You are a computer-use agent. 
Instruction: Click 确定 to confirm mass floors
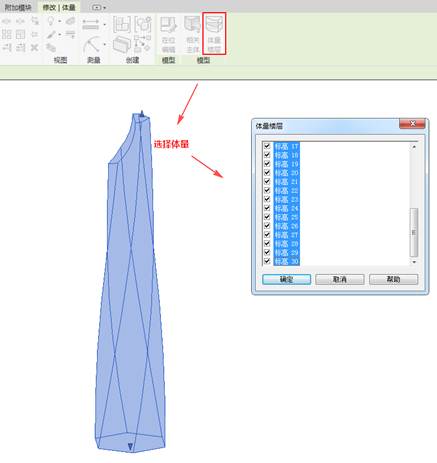(x=286, y=279)
